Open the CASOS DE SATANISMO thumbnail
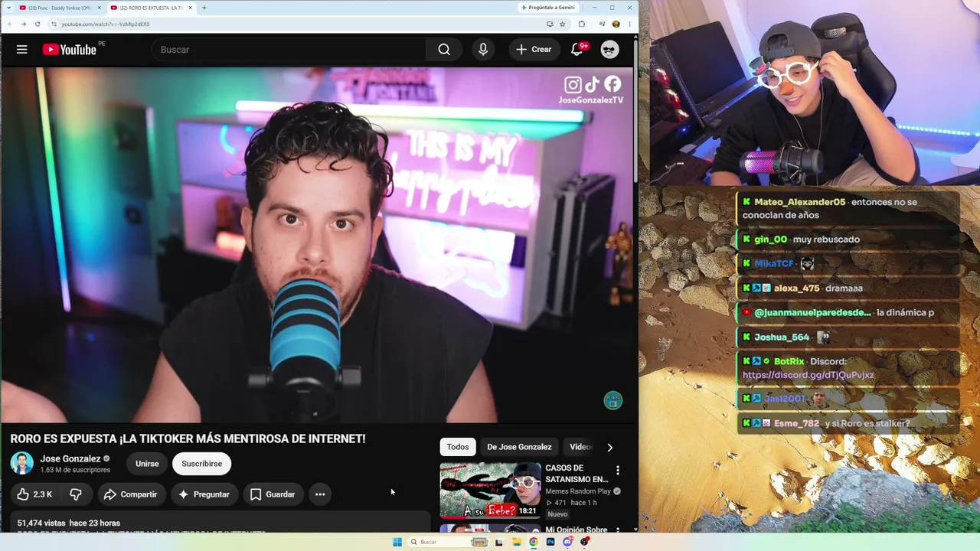 [x=490, y=491]
